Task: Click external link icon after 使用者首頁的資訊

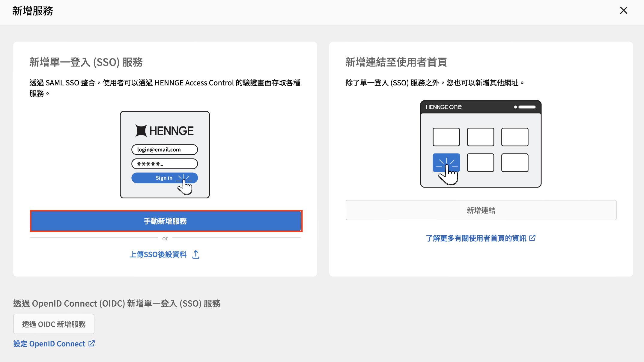Action: coord(532,238)
